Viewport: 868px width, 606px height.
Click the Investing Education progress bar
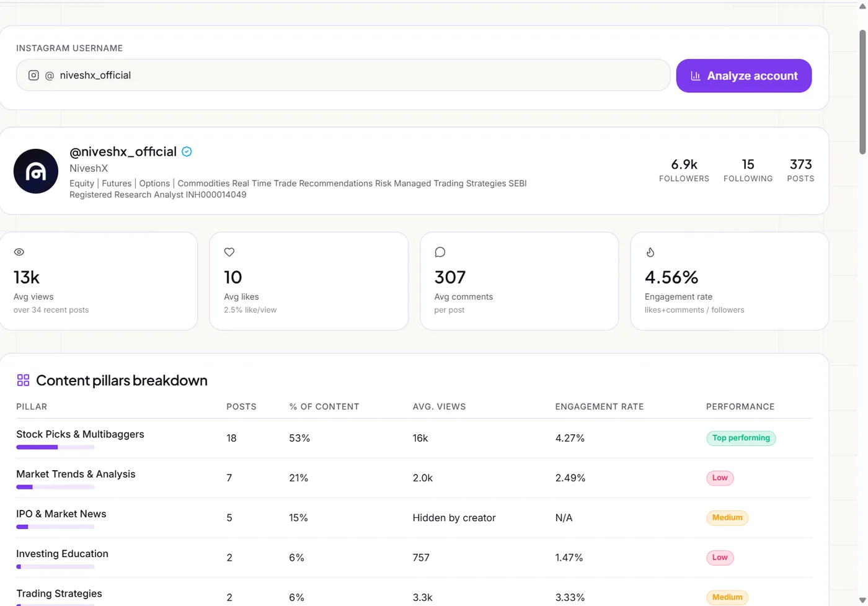[55, 566]
